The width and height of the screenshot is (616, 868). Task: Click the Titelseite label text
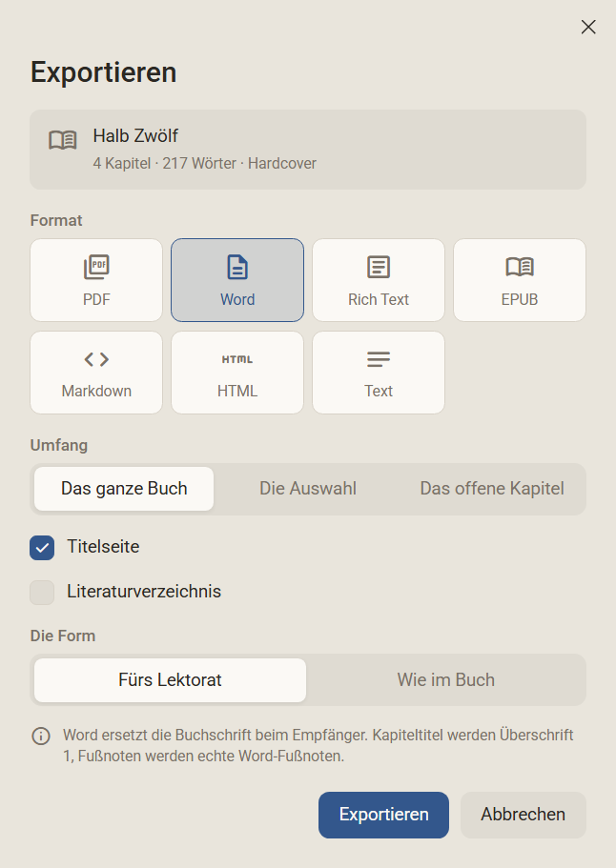[x=103, y=547]
